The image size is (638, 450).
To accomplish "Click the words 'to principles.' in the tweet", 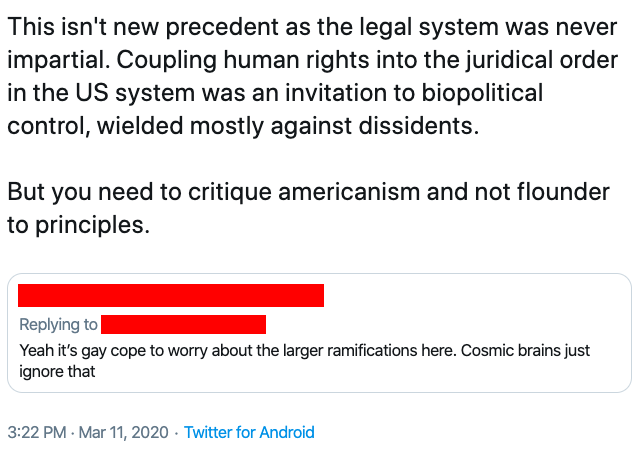I will point(78,225).
